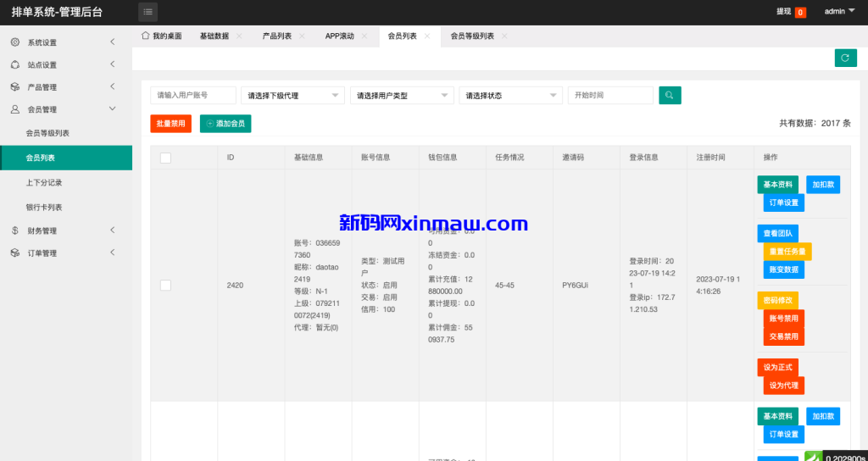Open the 请选择用户类型 dropdown
868x461 pixels.
(402, 95)
